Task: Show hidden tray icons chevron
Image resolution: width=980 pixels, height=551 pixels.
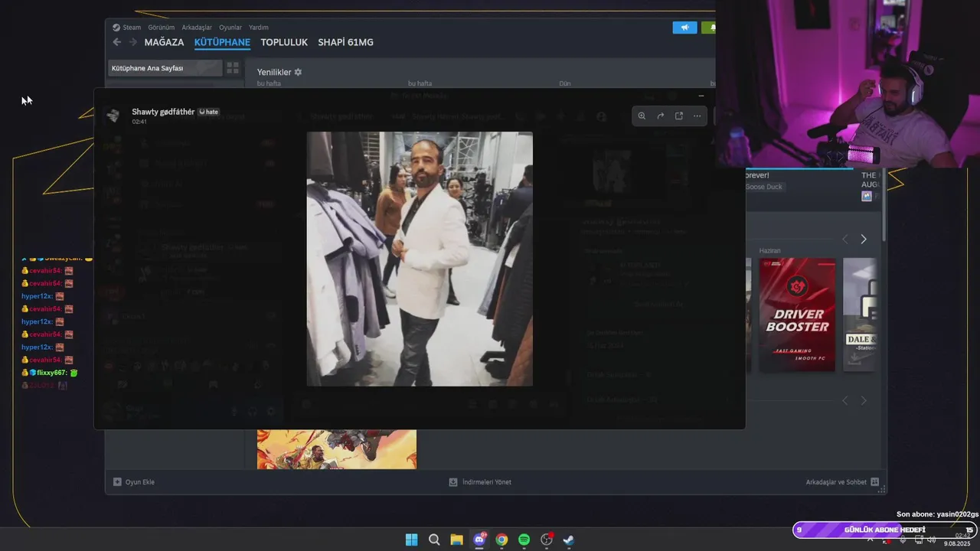Action: pyautogui.click(x=870, y=540)
